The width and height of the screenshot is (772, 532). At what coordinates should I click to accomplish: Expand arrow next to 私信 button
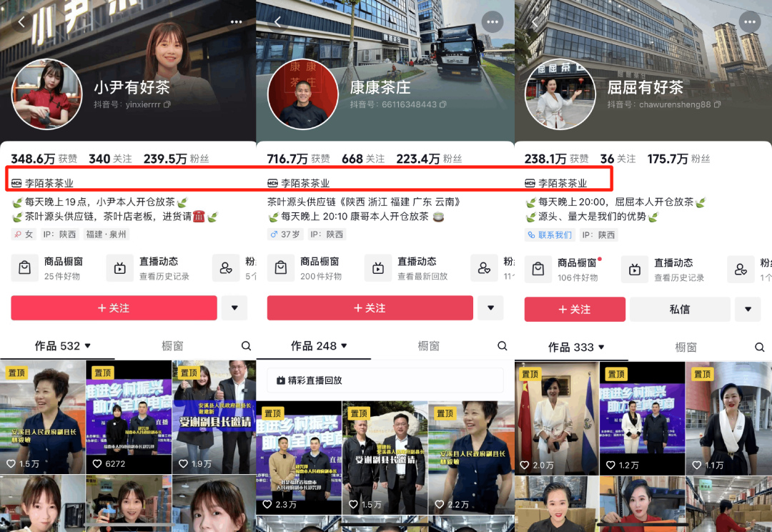(748, 310)
